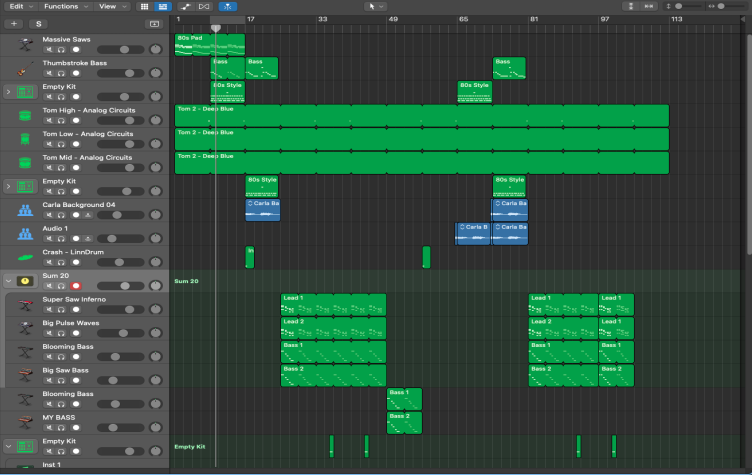Viewport: 752px width, 476px height.
Task: Click the Carla Background 04 audio icon
Action: (x=25, y=210)
